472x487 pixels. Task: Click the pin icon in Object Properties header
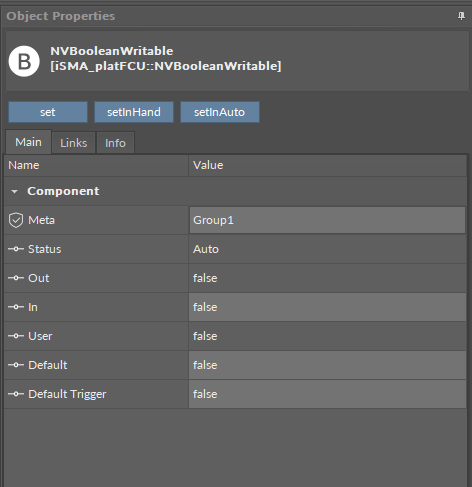[x=461, y=16]
